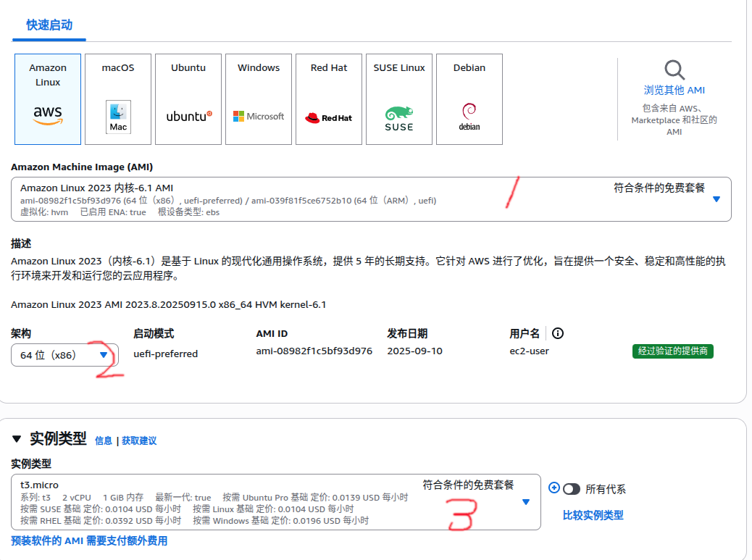This screenshot has width=752, height=560.
Task: Click the 描述 heading
Action: (21, 243)
